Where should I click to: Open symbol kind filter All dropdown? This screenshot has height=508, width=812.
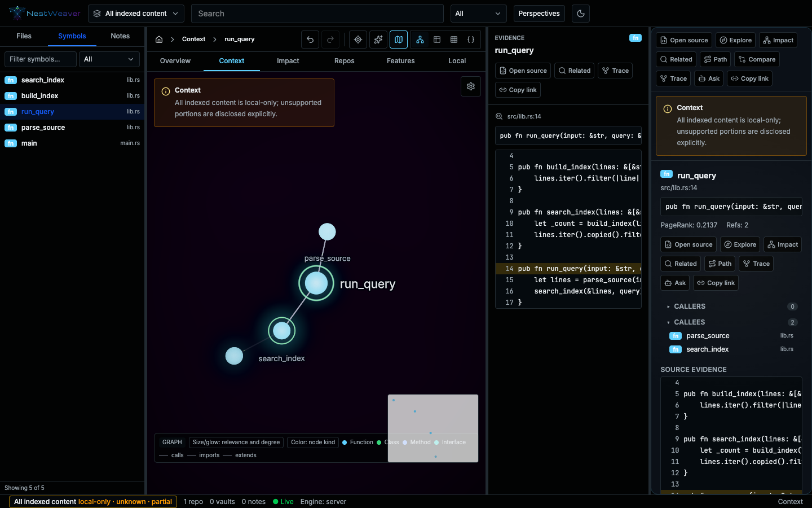[109, 59]
